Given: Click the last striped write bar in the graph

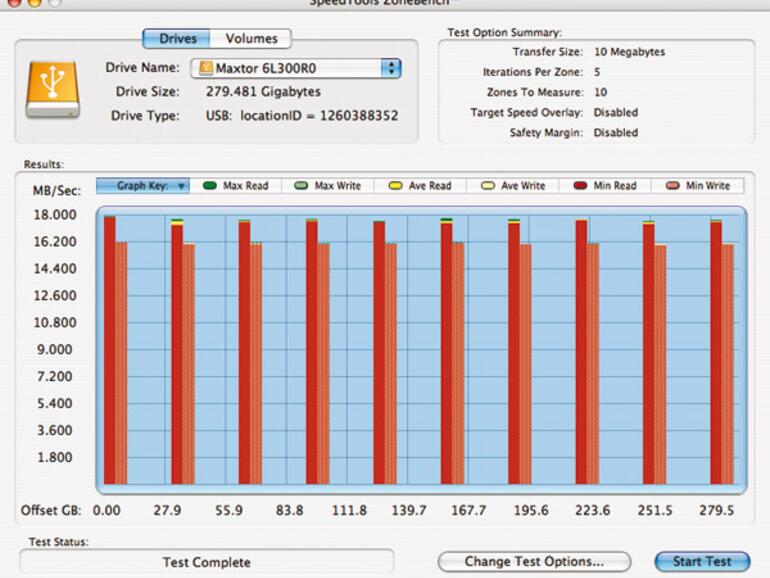Looking at the screenshot, I should pyautogui.click(x=728, y=364).
